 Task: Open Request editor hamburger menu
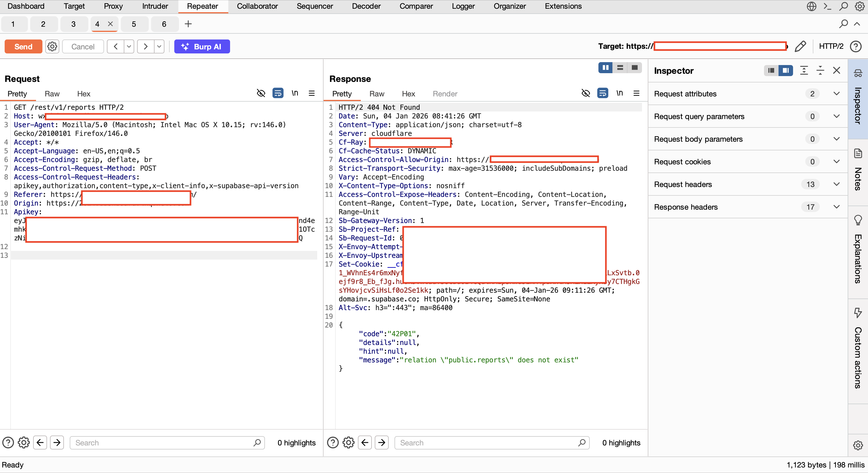pyautogui.click(x=312, y=93)
